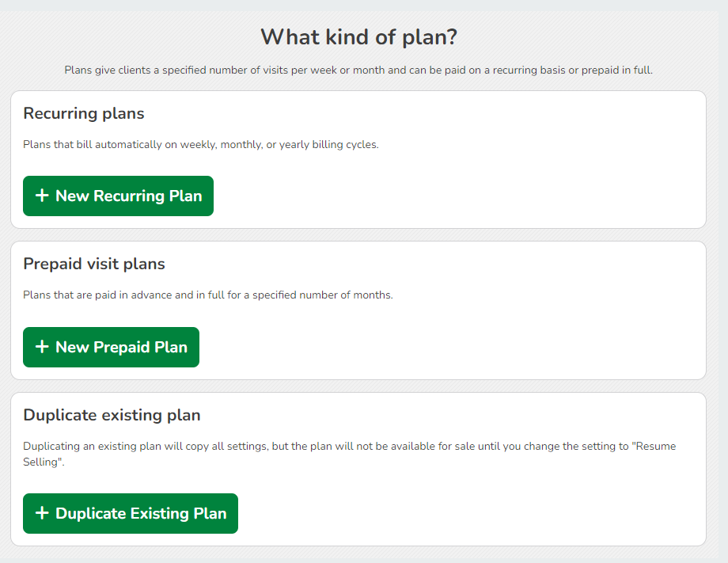This screenshot has height=563, width=728.
Task: Click the word "months" in the prepaid description
Action: [x=373, y=295]
